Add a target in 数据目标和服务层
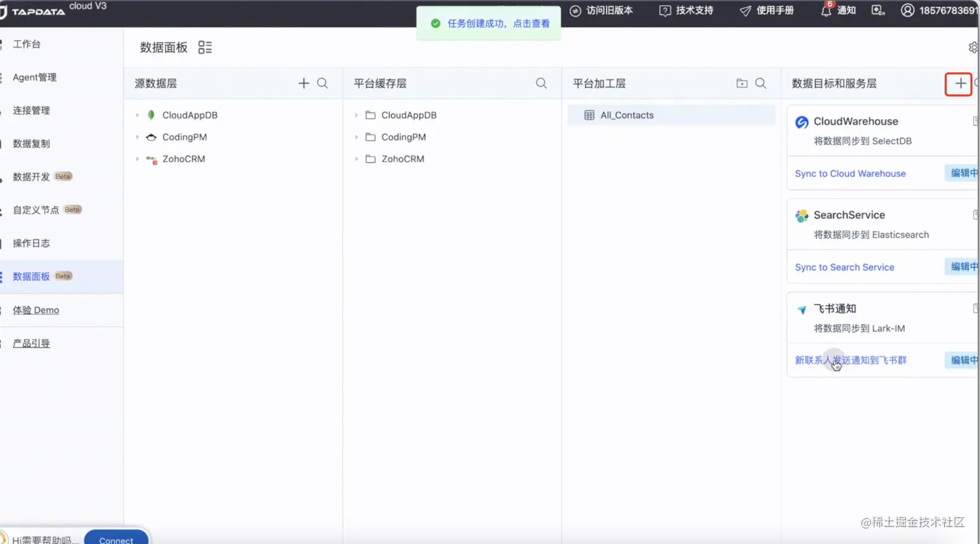 pyautogui.click(x=961, y=83)
